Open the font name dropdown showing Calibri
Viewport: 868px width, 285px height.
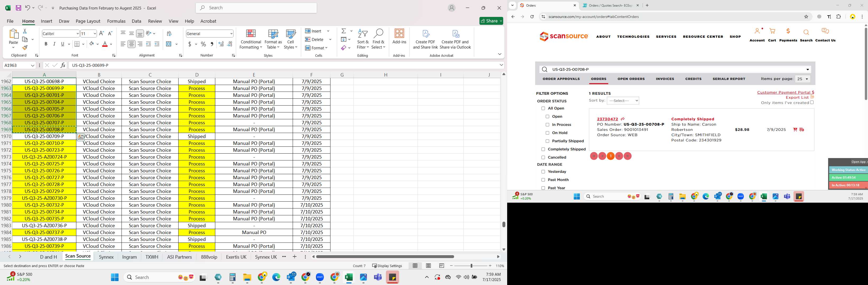coord(77,33)
